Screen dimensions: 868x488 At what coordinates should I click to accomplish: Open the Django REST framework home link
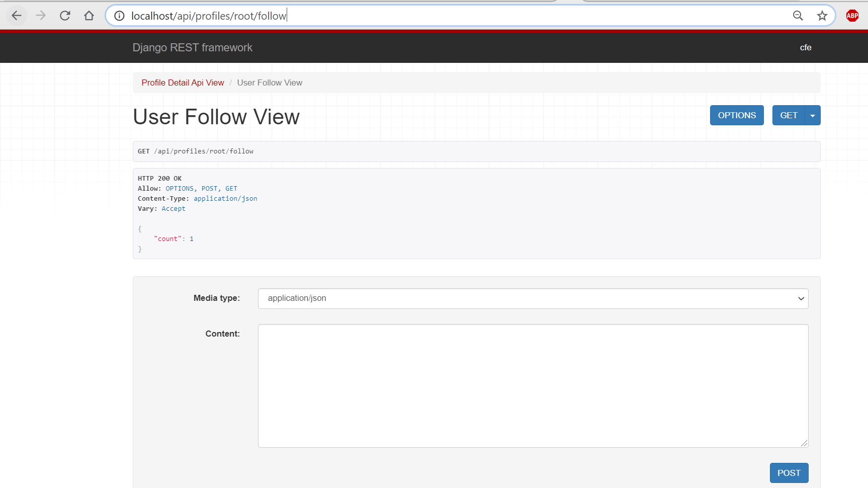pyautogui.click(x=193, y=47)
